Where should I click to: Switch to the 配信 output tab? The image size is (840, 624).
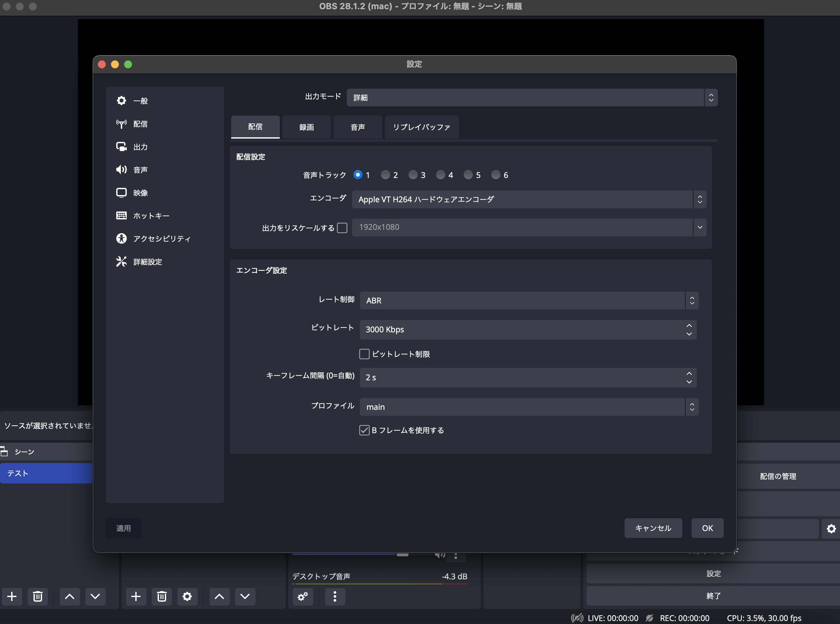pyautogui.click(x=255, y=127)
